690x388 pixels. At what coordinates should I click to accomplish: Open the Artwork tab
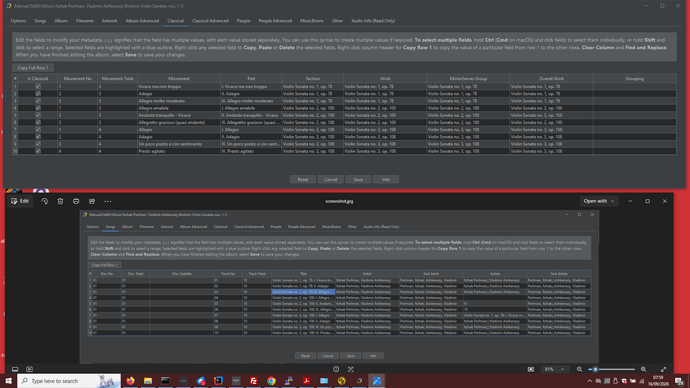[109, 21]
